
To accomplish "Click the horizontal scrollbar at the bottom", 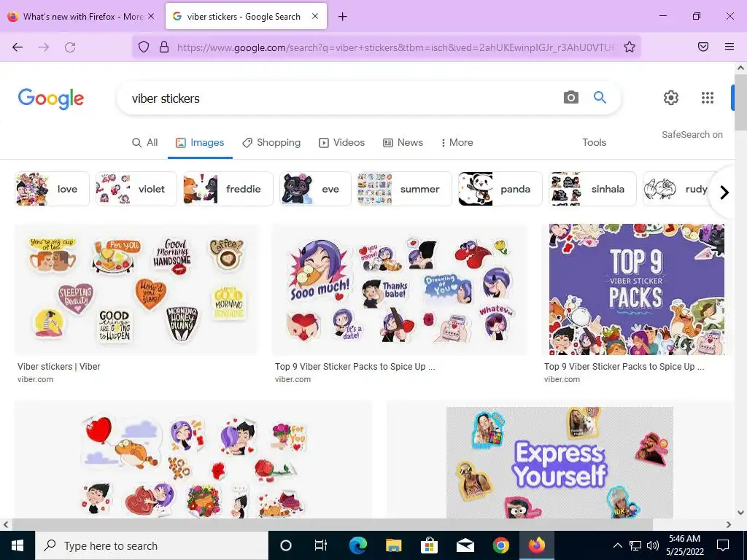I will pyautogui.click(x=332, y=524).
